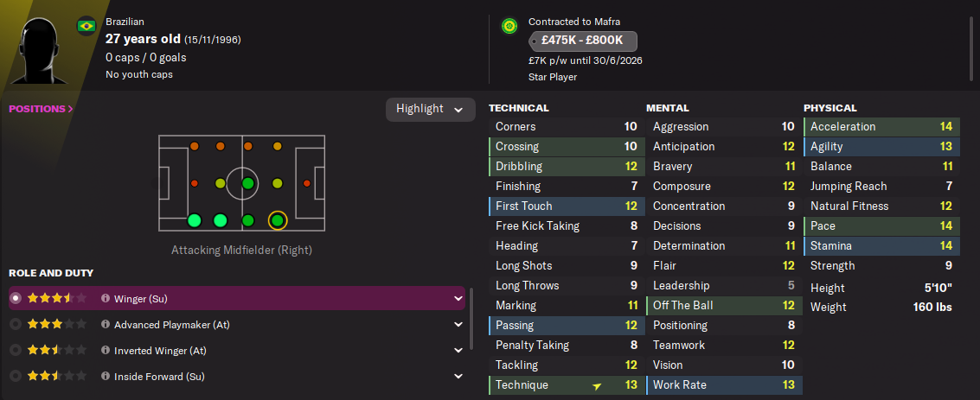980x400 pixels.
Task: Show info icon for Inside Forward (Su)
Action: click(106, 377)
